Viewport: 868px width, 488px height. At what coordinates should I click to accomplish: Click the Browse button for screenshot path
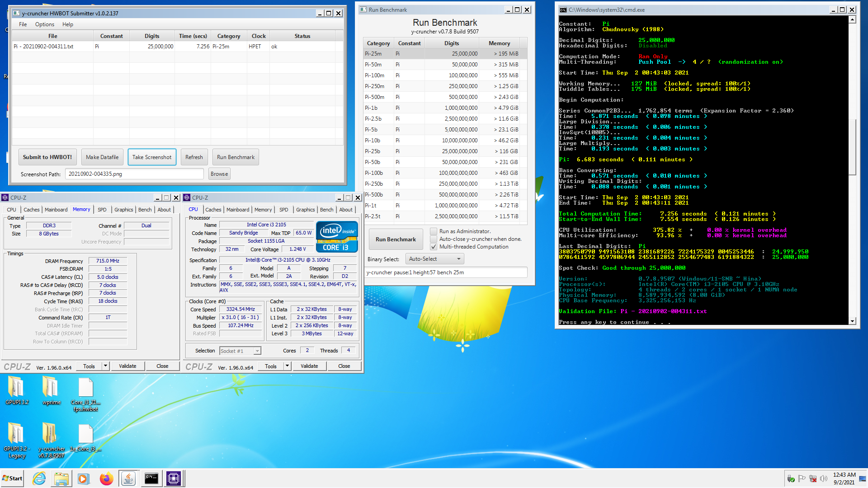pos(219,174)
